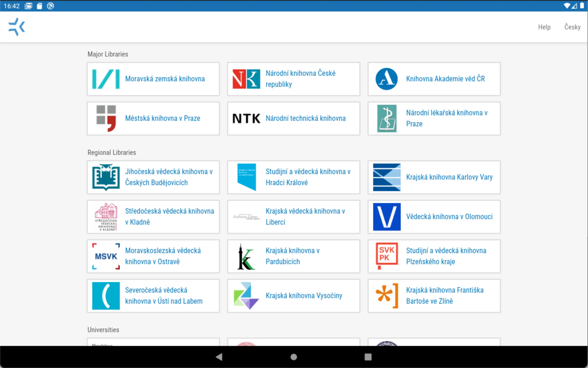Open Vědecká knihovna v Olomouci
Viewport: 588px width, 368px height.
449,217
